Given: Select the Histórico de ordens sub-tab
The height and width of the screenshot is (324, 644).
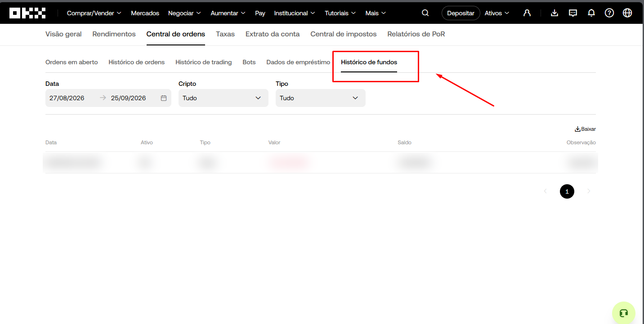Looking at the screenshot, I should 137,62.
